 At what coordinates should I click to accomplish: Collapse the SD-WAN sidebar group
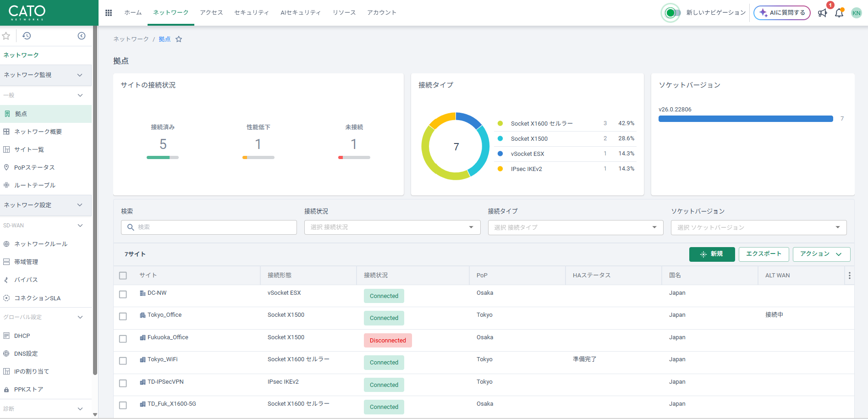46,226
